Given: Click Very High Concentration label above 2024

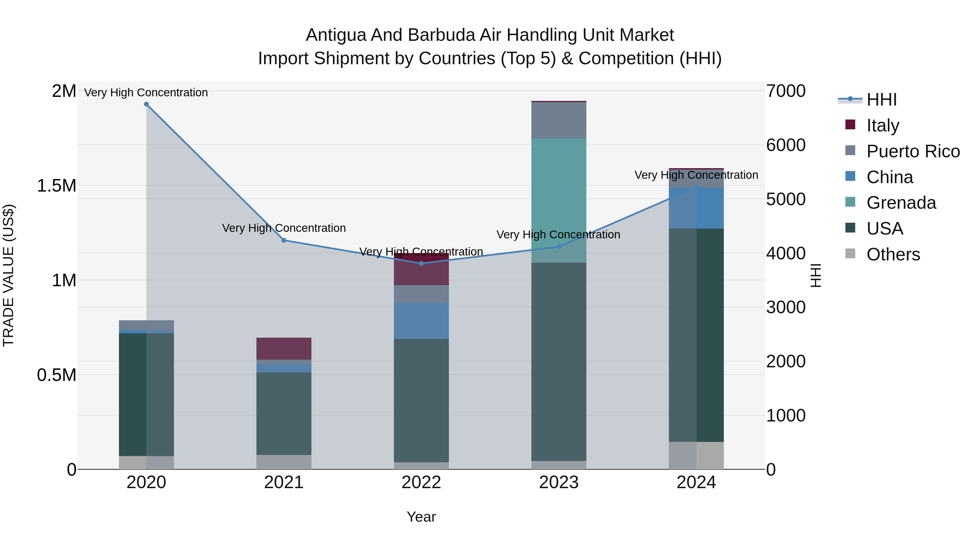Looking at the screenshot, I should 696,175.
